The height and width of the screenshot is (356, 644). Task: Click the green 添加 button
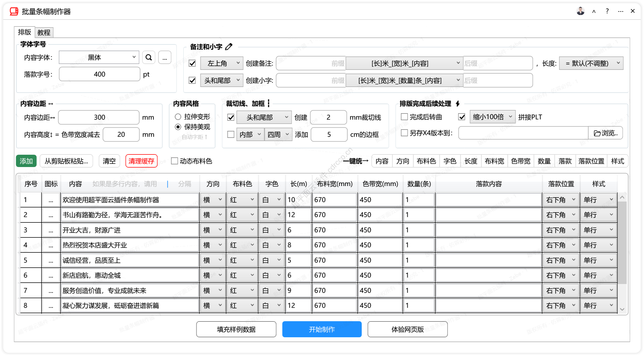coord(26,161)
